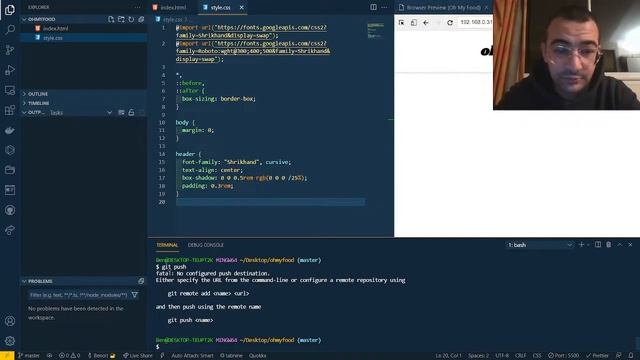This screenshot has width=640, height=360.
Task: Switch to the Debug Console tab
Action: click(206, 245)
